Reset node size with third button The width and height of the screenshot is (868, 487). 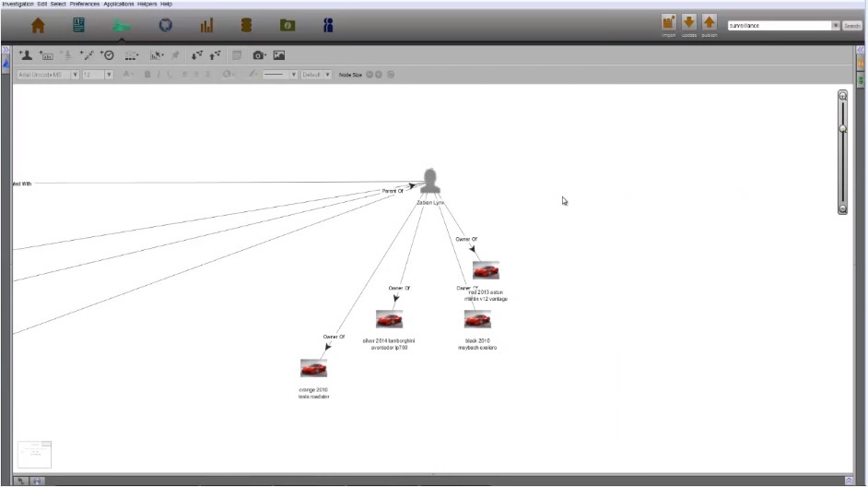pyautogui.click(x=391, y=74)
